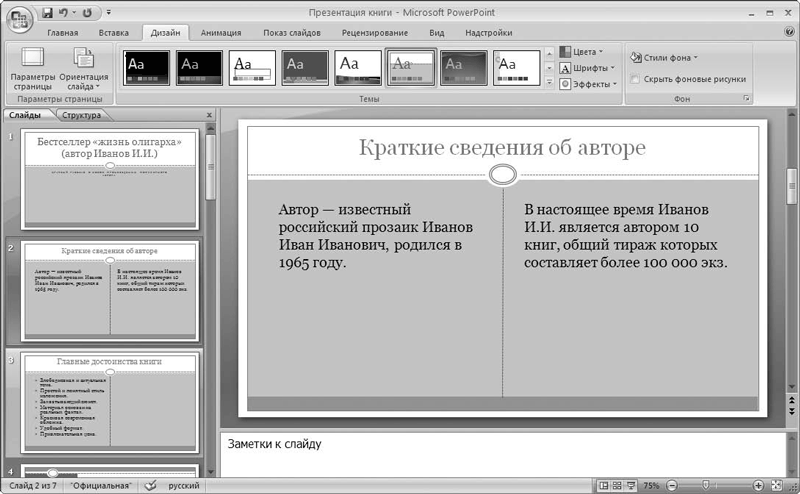The height and width of the screenshot is (494, 800).
Task: Switch to slide sorter view
Action: [617, 485]
